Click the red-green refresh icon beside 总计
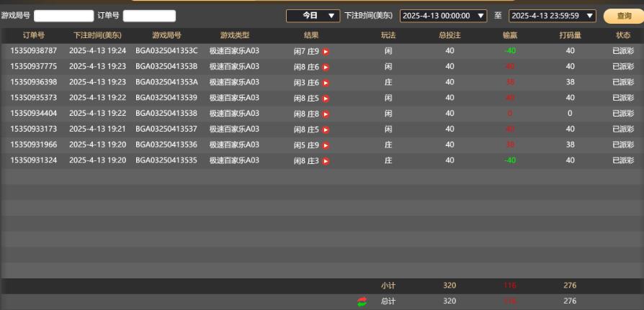The image size is (644, 310). pos(362,301)
